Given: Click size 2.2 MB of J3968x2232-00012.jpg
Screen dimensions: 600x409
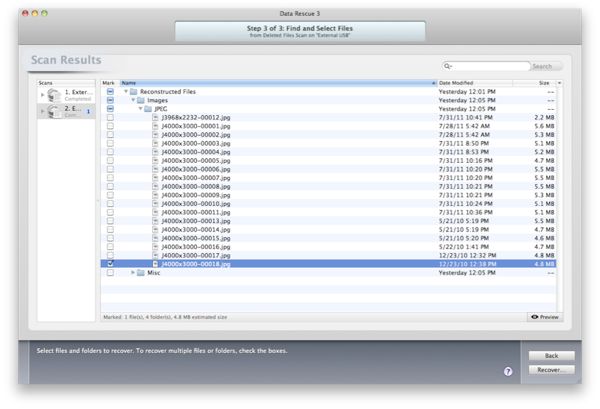Looking at the screenshot, I should tap(544, 117).
